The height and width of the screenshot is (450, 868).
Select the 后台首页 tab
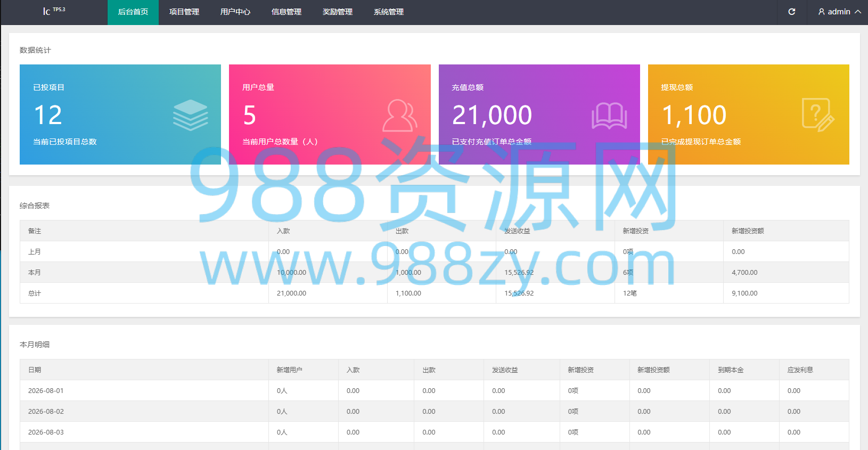click(133, 12)
